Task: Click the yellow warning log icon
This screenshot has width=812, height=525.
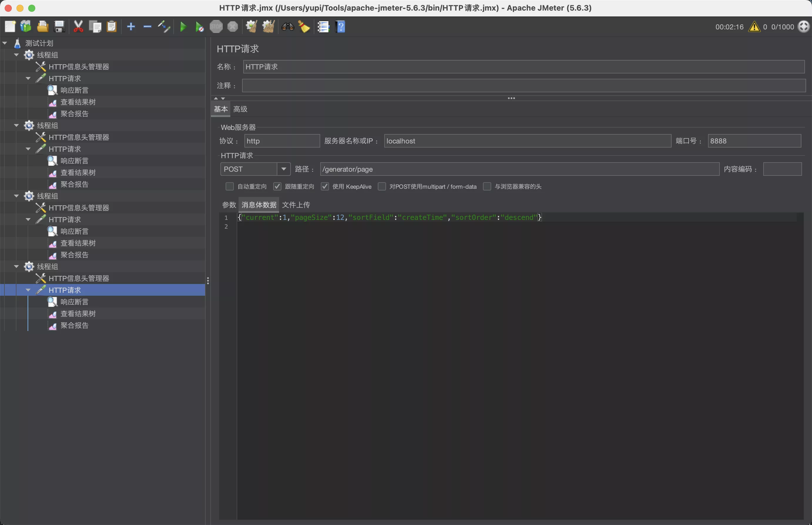Action: 754,26
